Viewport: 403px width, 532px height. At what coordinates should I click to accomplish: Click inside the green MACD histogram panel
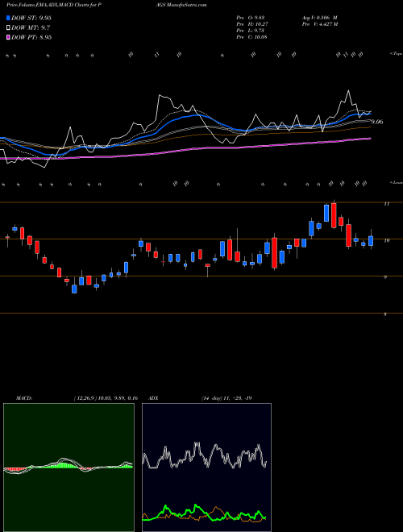pos(69,468)
